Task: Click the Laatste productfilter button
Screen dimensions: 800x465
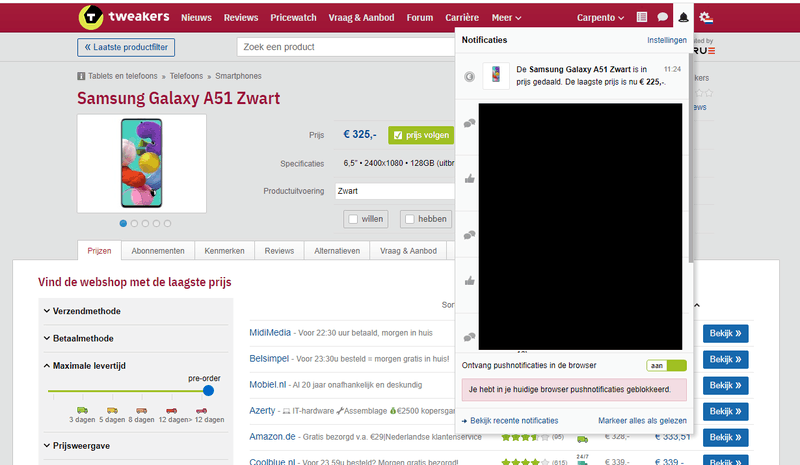Action: [x=126, y=47]
